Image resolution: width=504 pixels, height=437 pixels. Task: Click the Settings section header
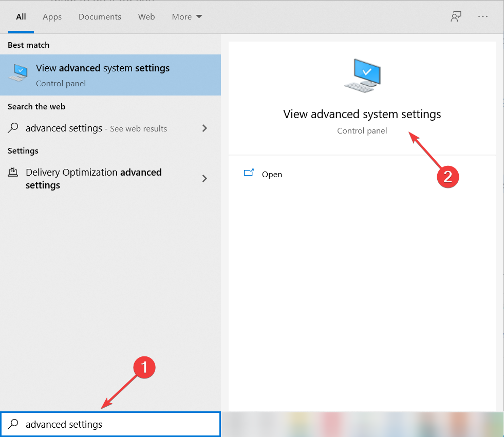[x=23, y=151]
